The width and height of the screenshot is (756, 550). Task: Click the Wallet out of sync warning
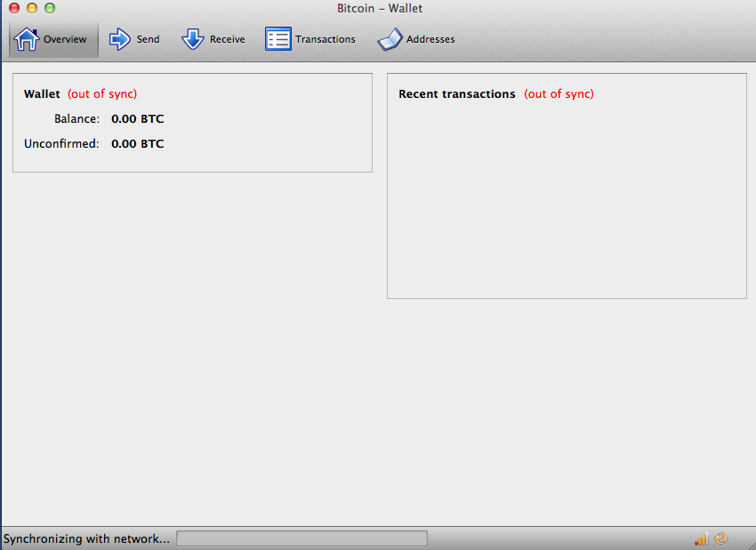point(102,94)
